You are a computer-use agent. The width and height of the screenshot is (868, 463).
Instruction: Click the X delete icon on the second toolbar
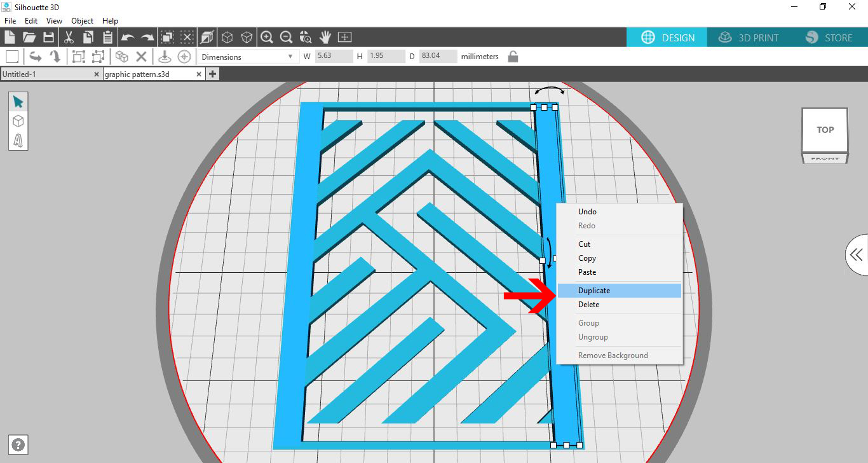click(142, 57)
